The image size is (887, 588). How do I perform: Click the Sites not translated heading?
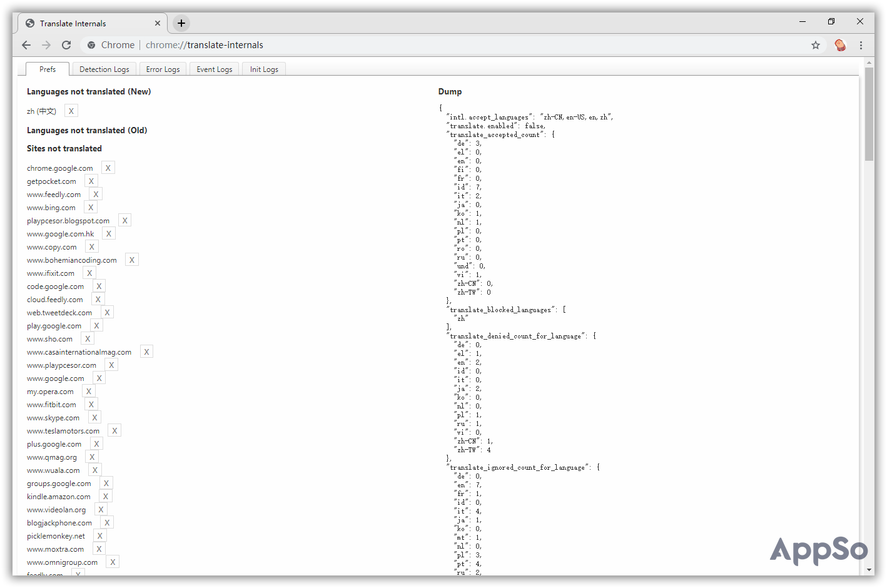[x=64, y=148]
